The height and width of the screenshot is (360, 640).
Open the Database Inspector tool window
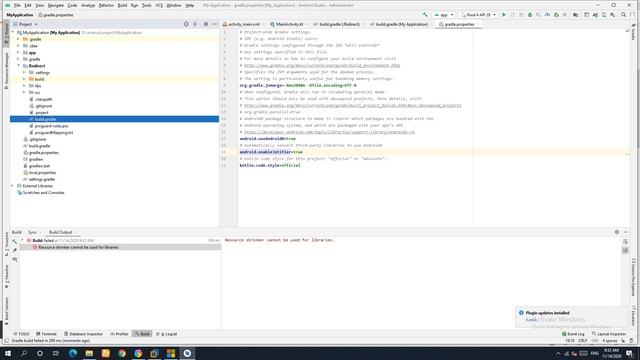[x=83, y=334]
